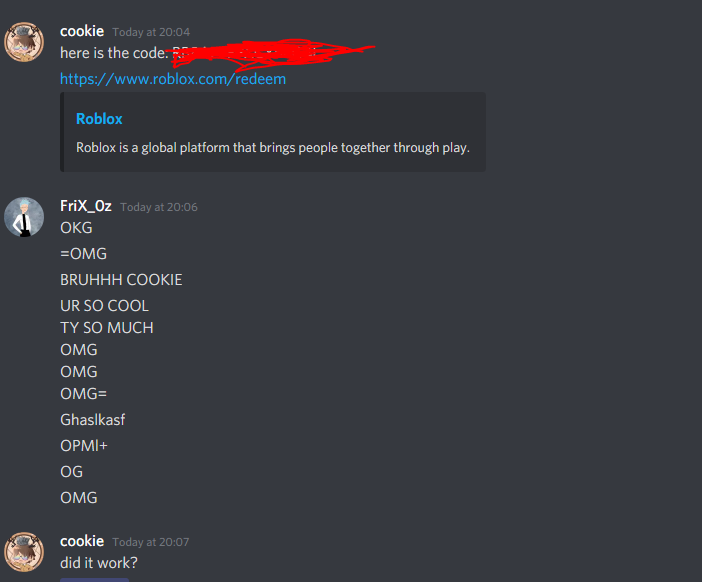Image resolution: width=702 pixels, height=582 pixels.
Task: Select the FriX_0z username
Action: [86, 206]
